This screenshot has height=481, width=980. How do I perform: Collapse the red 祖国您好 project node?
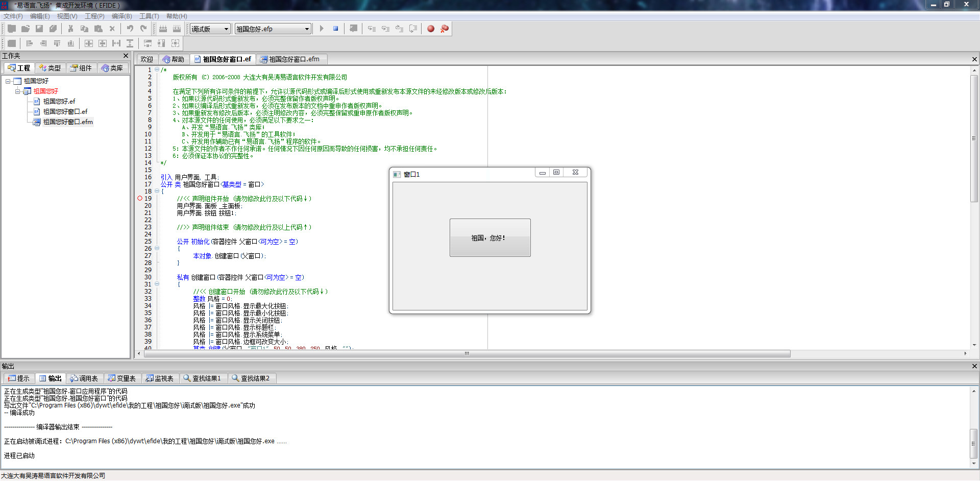[17, 91]
